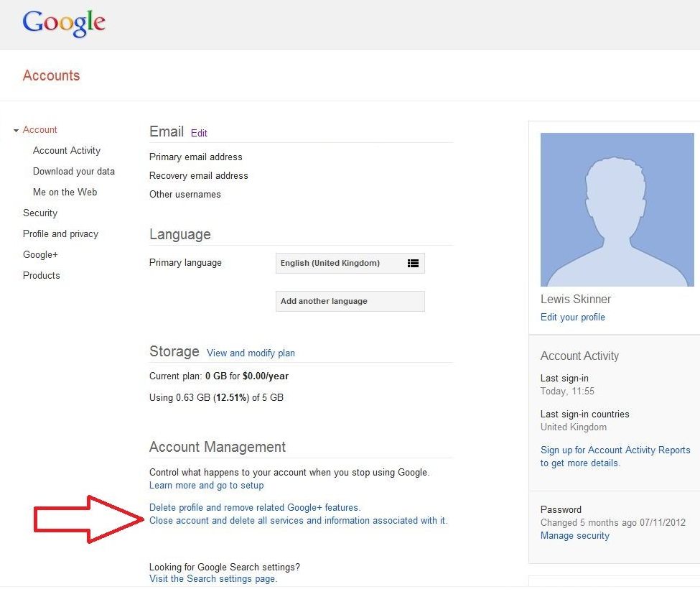Click the Other usernames row
Viewport: 700px width, 602px height.
coord(185,195)
